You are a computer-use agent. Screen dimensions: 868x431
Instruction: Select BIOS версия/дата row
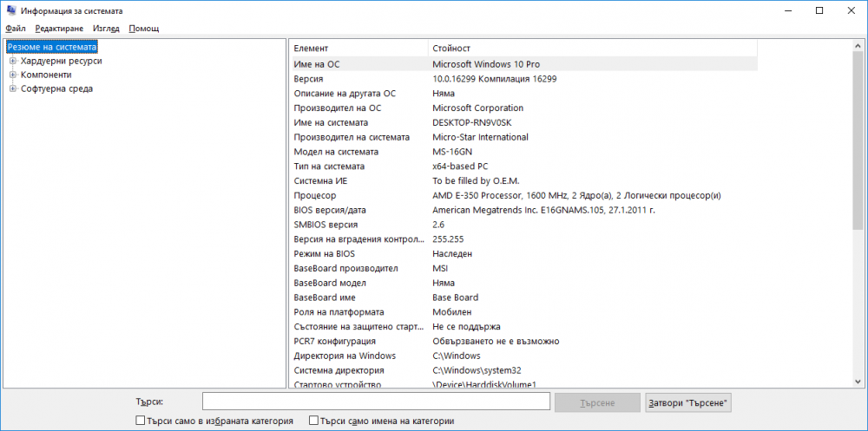[x=523, y=210]
